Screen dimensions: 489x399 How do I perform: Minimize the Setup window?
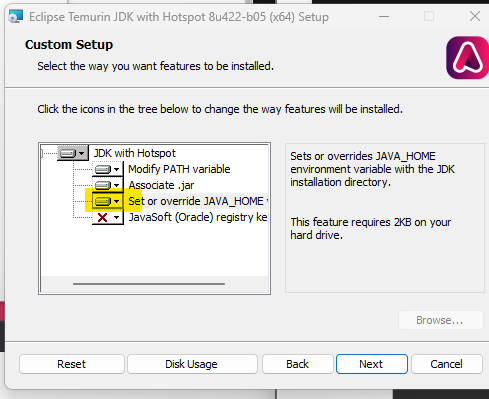(x=384, y=16)
